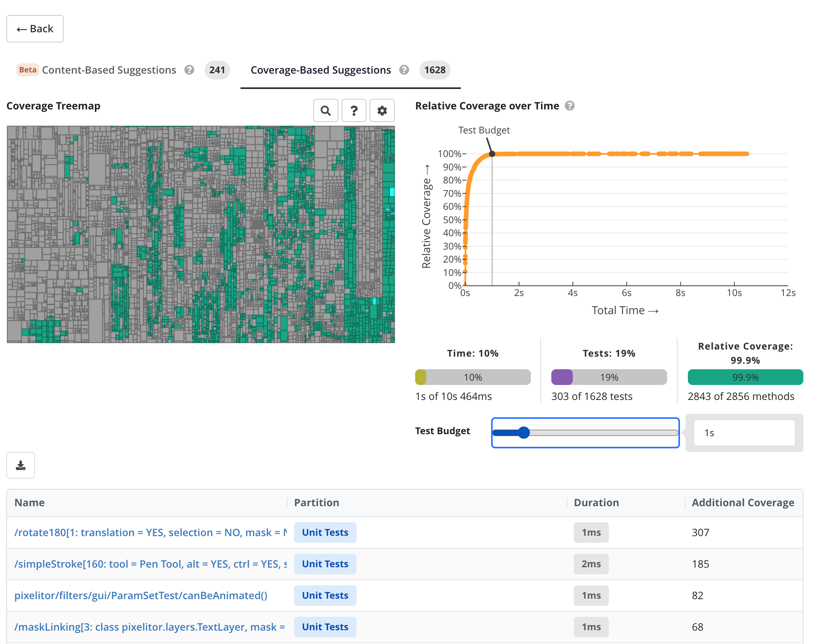This screenshot has height=644, width=813.
Task: Click the '2843 of 2856 methods' text
Action: point(741,396)
